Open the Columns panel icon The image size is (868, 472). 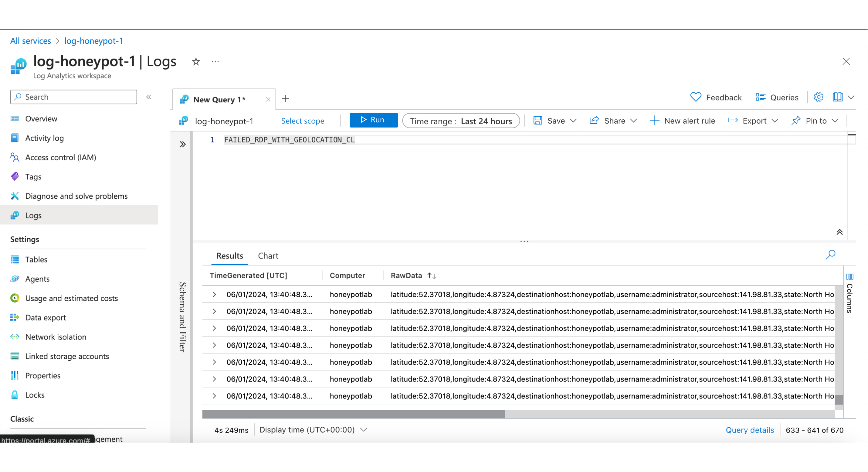coord(849,277)
